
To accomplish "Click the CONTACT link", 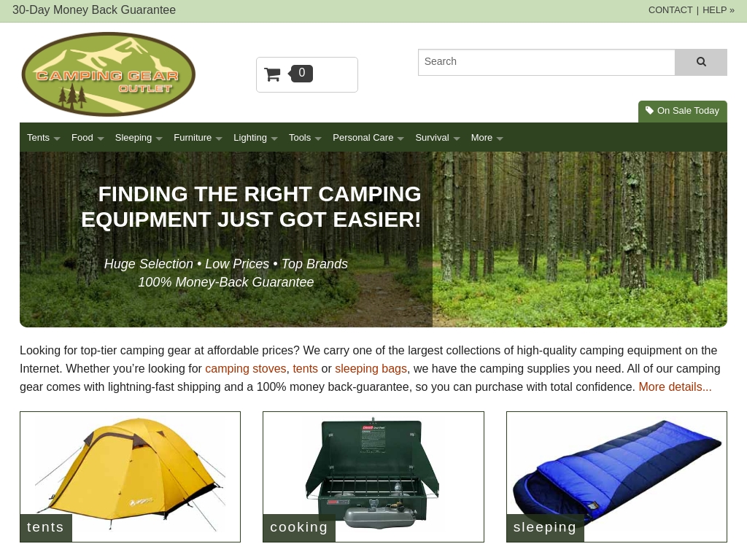I will point(670,10).
